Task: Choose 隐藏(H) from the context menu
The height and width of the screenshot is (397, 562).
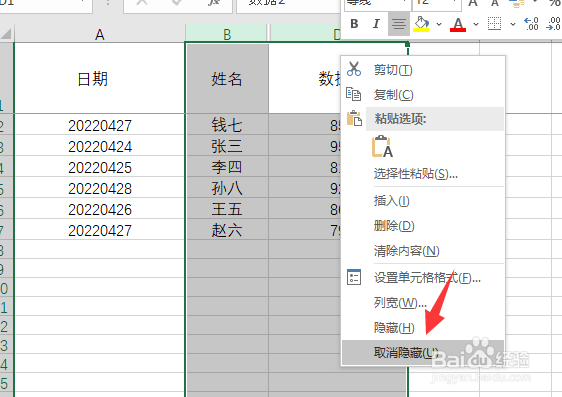Action: click(x=423, y=327)
